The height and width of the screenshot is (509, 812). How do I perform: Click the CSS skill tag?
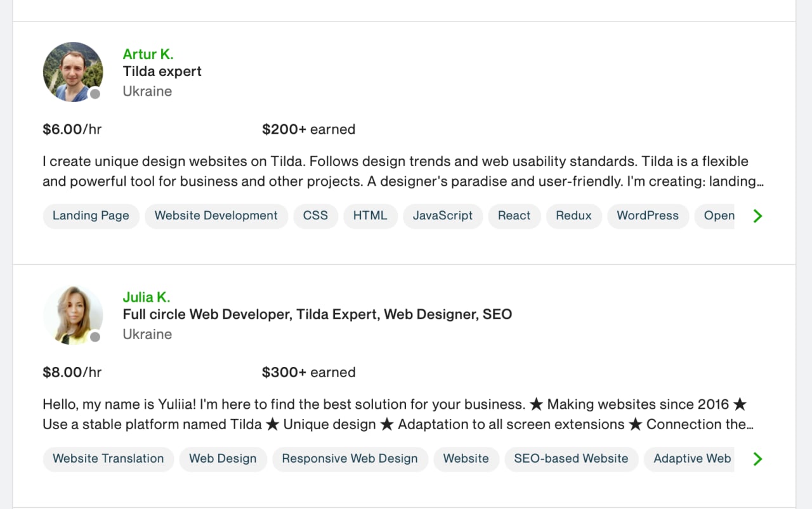[x=315, y=216]
